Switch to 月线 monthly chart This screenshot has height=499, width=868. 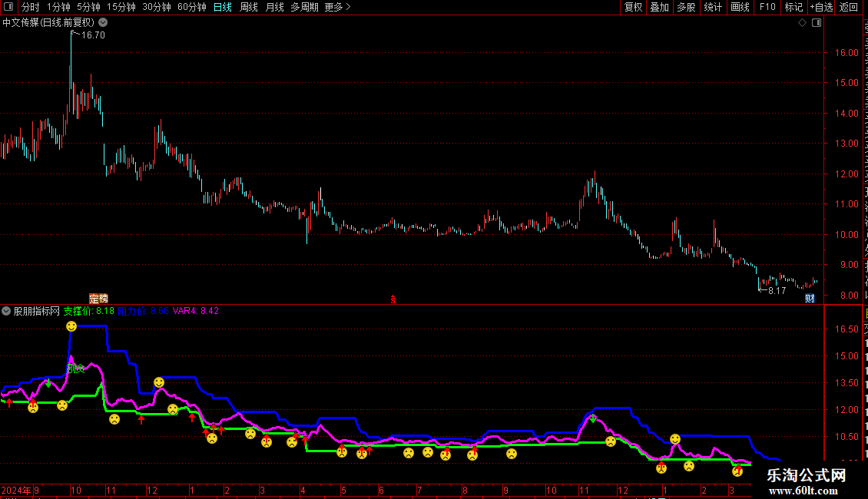tap(274, 7)
